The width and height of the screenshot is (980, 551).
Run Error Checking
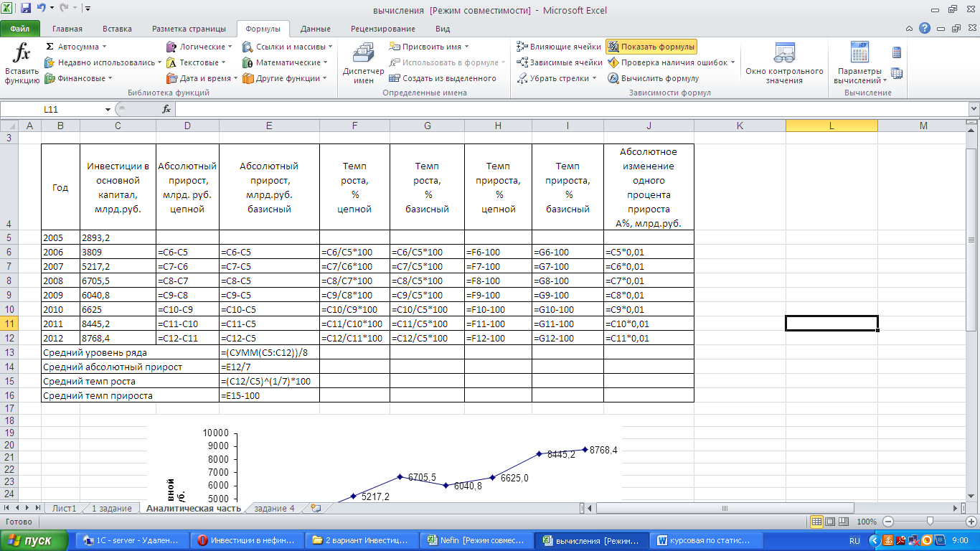tap(667, 62)
